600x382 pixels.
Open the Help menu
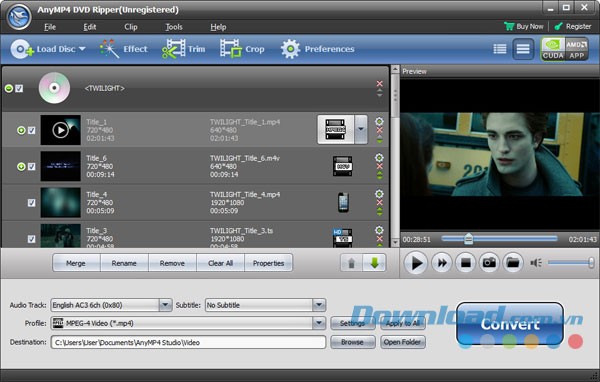pyautogui.click(x=218, y=27)
